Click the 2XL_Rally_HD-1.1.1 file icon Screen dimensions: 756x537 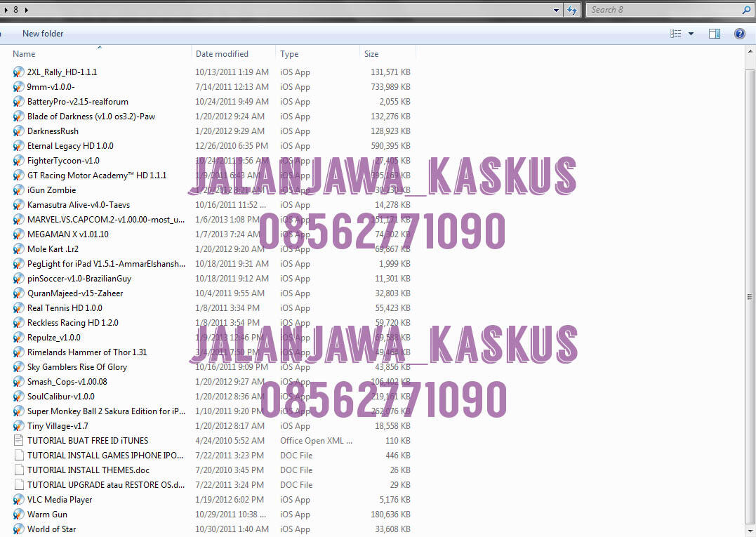click(18, 72)
